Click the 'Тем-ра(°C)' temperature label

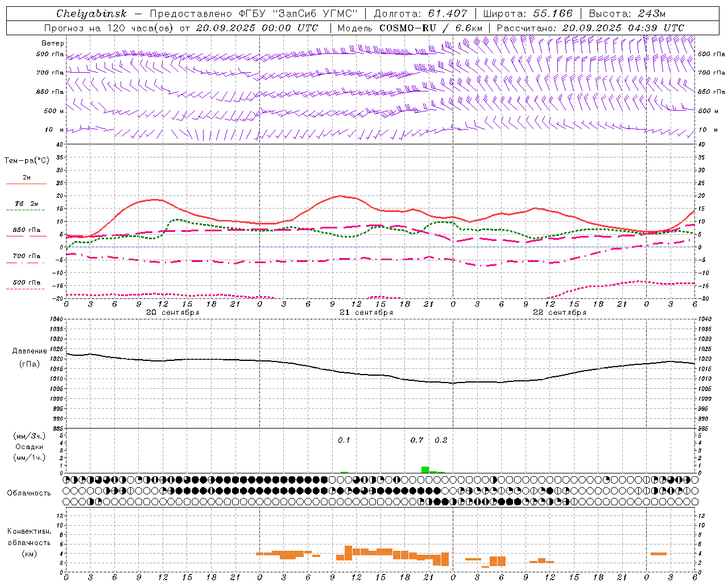[x=27, y=161]
